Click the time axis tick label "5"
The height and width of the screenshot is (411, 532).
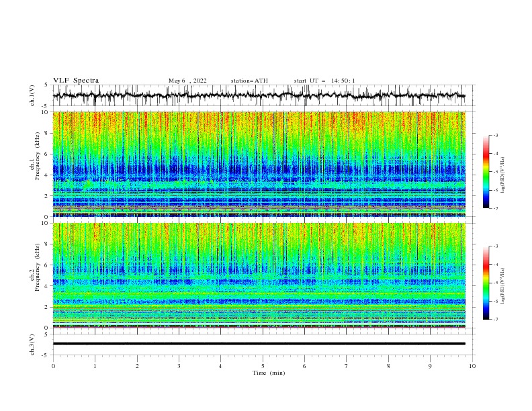click(x=263, y=366)
